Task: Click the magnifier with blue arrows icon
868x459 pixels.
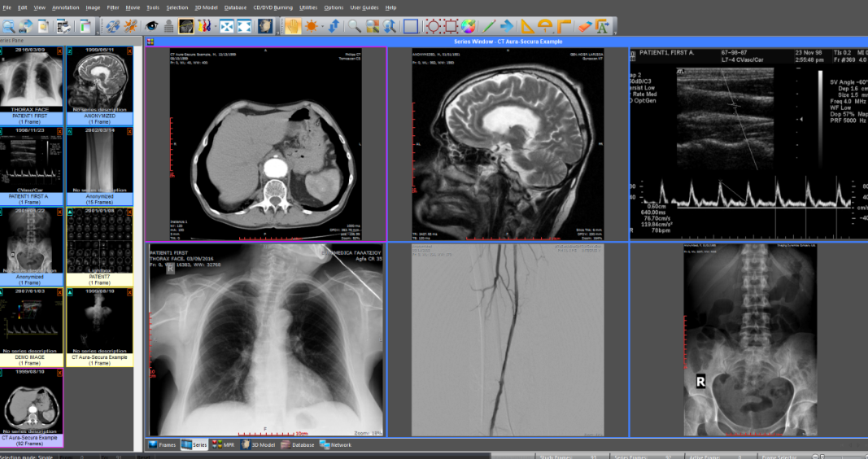Action: [390, 26]
